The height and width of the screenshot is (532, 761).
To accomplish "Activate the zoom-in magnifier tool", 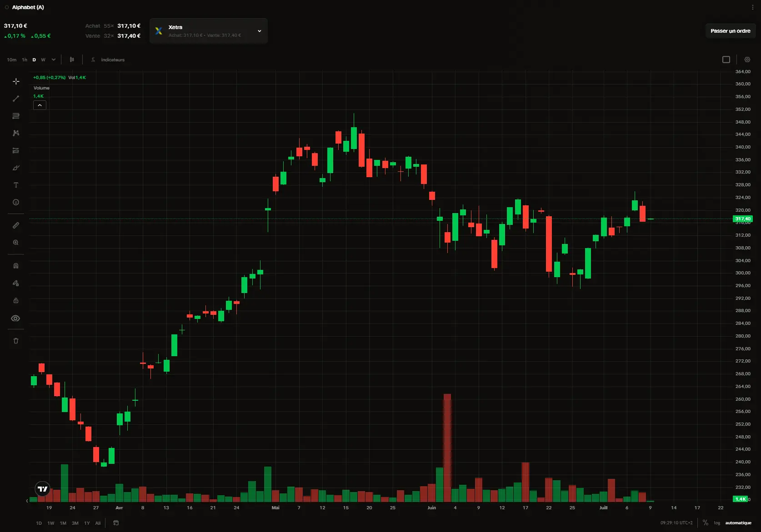I will point(16,243).
